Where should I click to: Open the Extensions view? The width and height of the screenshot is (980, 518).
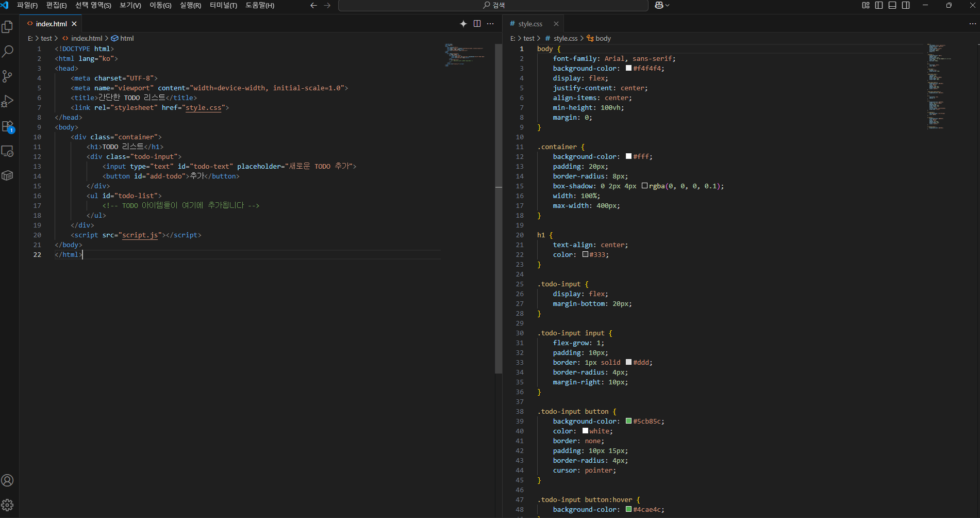pos(8,126)
